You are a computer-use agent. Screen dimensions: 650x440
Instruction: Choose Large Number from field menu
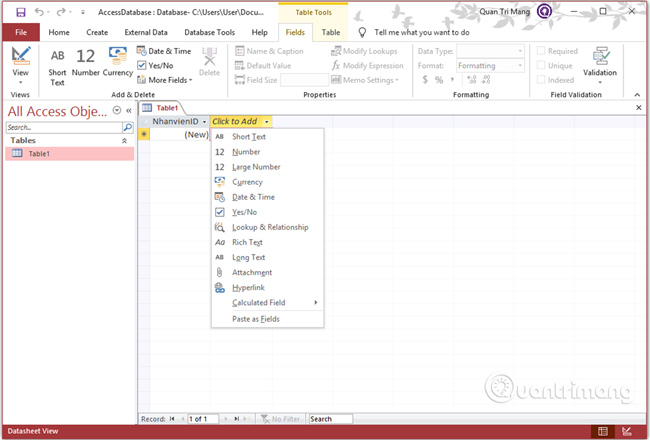267,167
